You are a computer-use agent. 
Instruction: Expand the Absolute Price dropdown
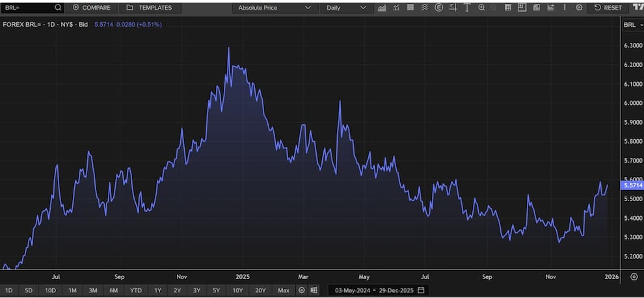pyautogui.click(x=274, y=8)
